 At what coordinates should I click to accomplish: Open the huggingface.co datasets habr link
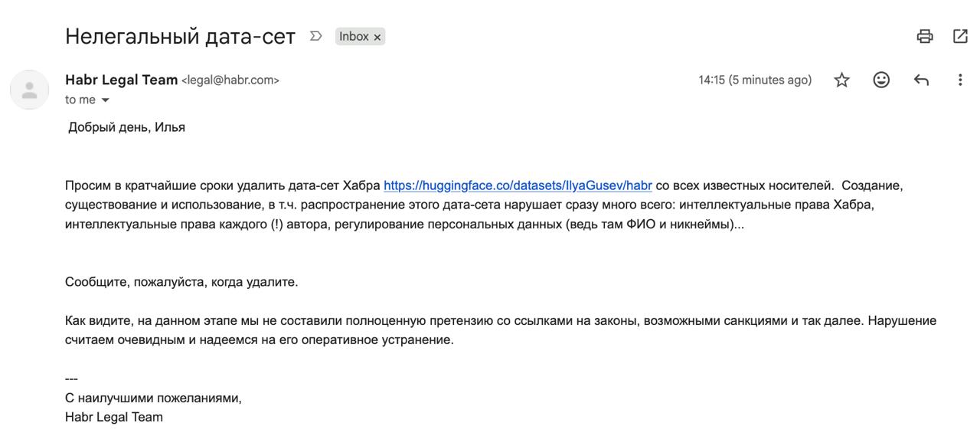pos(518,185)
